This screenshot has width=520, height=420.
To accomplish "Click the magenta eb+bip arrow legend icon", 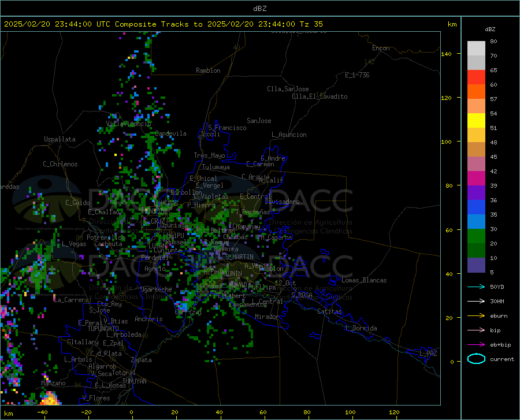I will 476,345.
